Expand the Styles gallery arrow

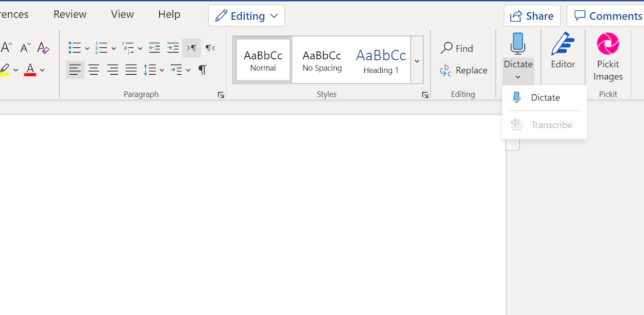pyautogui.click(x=417, y=61)
